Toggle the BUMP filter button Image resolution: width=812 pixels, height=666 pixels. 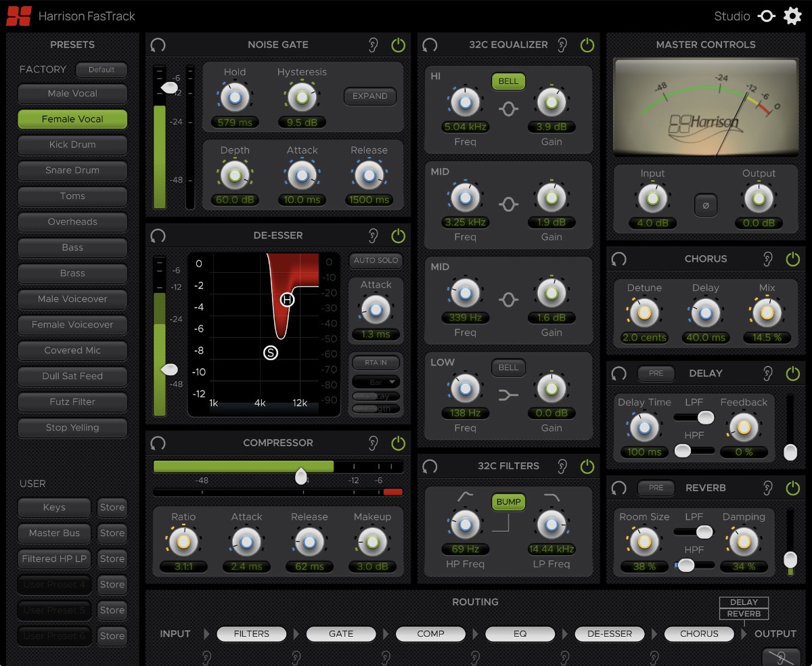pos(508,502)
